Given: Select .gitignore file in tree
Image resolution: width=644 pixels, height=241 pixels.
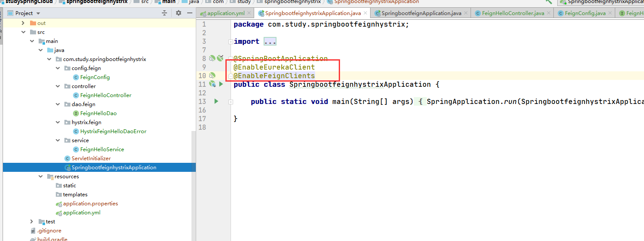Looking at the screenshot, I should (49, 231).
